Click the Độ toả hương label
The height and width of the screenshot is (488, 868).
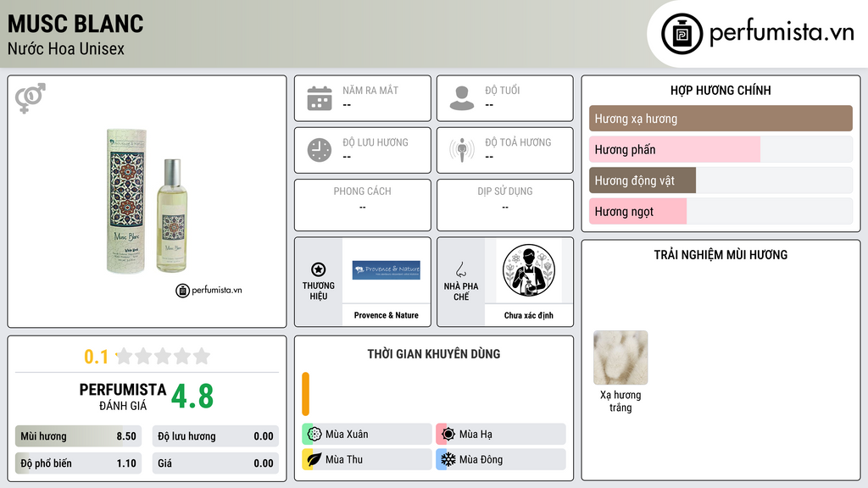518,142
